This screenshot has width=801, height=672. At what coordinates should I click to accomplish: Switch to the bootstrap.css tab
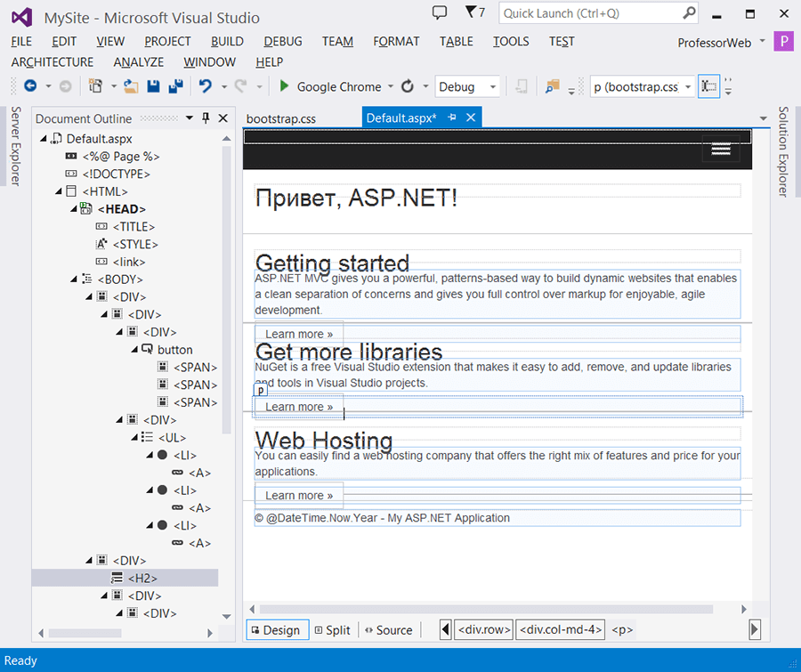pyautogui.click(x=281, y=118)
